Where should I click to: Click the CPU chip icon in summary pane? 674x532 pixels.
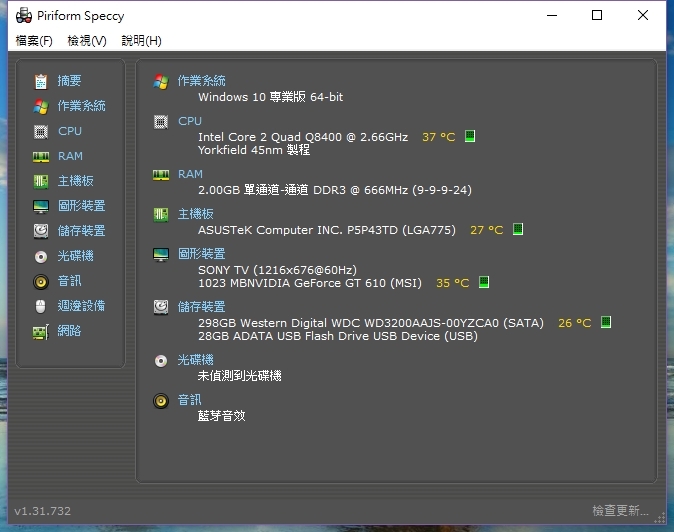pos(161,122)
